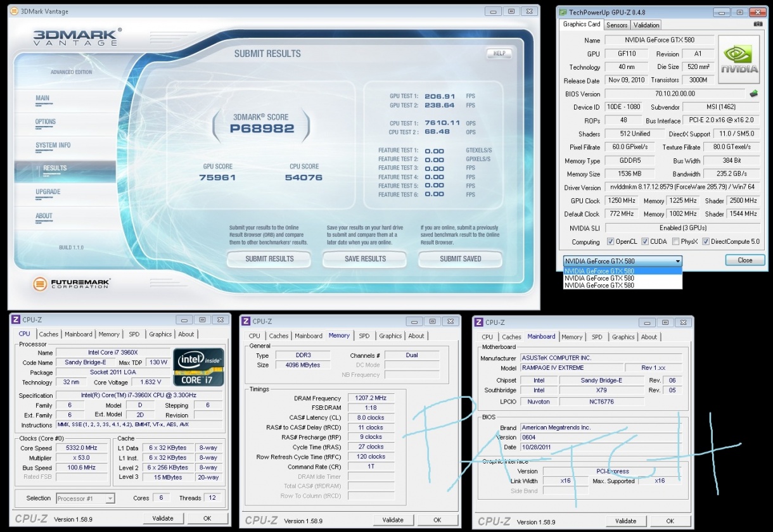This screenshot has width=773, height=532.
Task: Switch to the Sensors tab in GPU-Z
Action: pyautogui.click(x=616, y=25)
